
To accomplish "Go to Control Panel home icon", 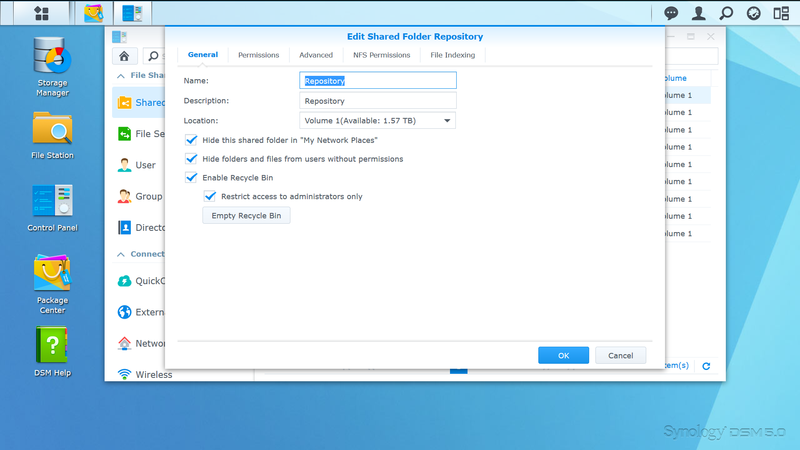I will pos(124,56).
